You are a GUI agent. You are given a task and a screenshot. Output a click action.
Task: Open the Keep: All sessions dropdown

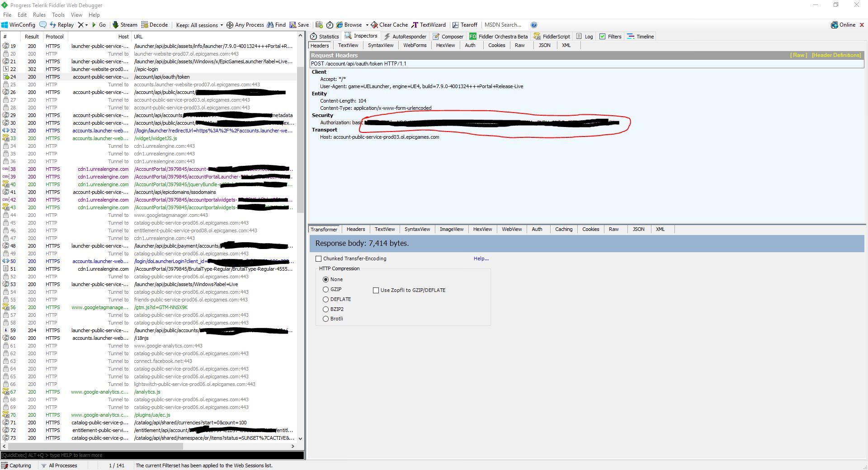(x=199, y=25)
